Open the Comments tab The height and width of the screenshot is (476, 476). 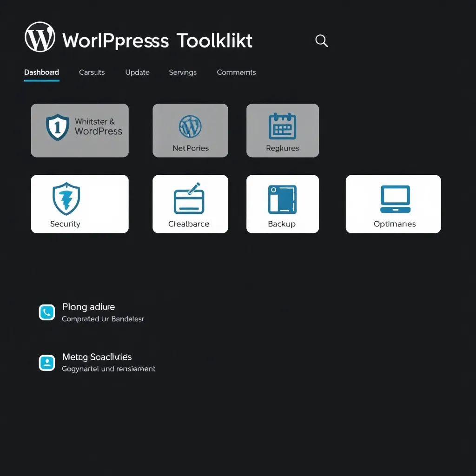[x=236, y=73]
